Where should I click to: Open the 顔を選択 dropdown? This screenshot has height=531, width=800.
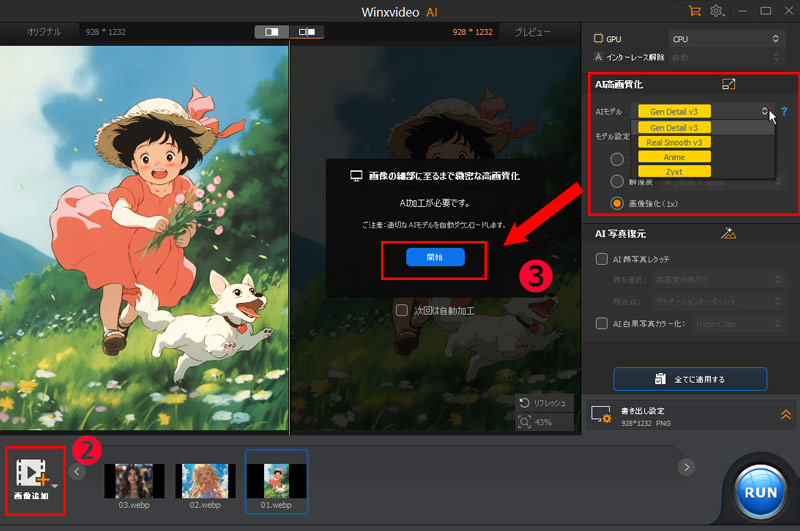(718, 280)
